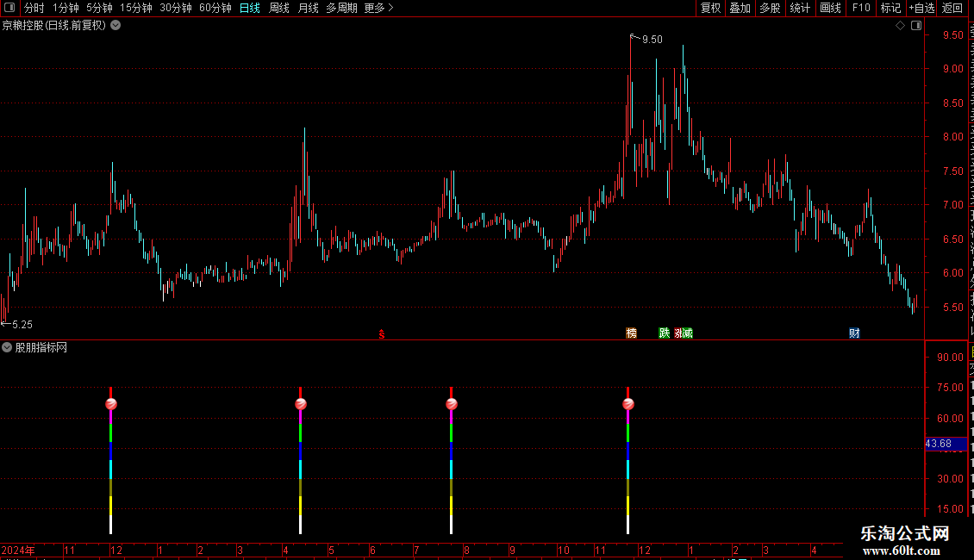The height and width of the screenshot is (560, 974).
Task: Select the 30分钟 period
Action: click(x=176, y=8)
